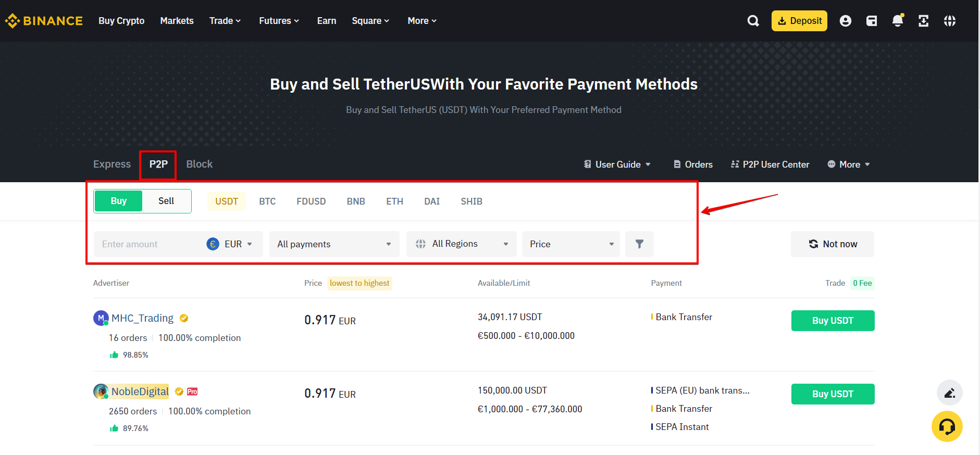Open the search magnifier icon
The width and height of the screenshot is (980, 455).
click(x=753, y=21)
